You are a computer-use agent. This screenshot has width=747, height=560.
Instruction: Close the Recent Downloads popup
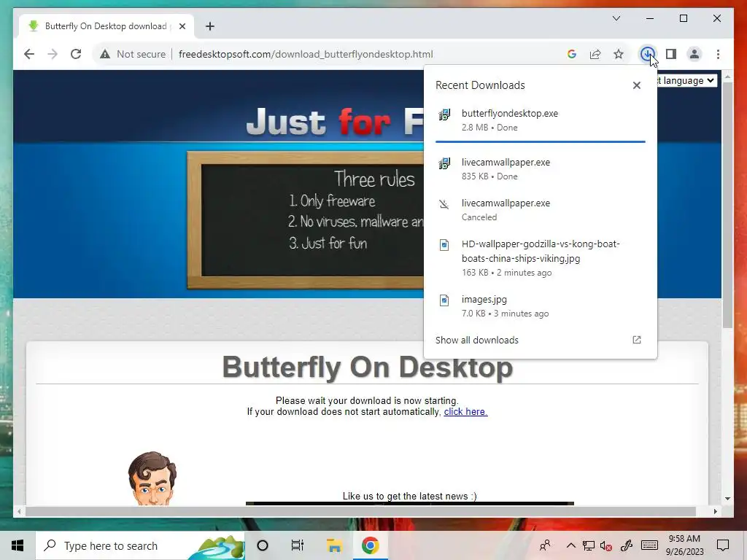click(636, 85)
